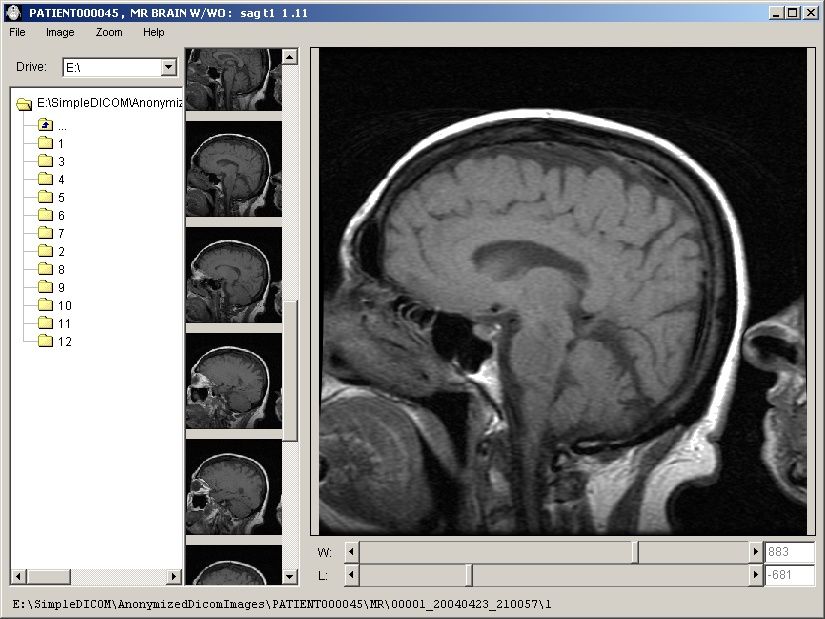Open the Help menu
The width and height of the screenshot is (825, 619).
click(154, 33)
